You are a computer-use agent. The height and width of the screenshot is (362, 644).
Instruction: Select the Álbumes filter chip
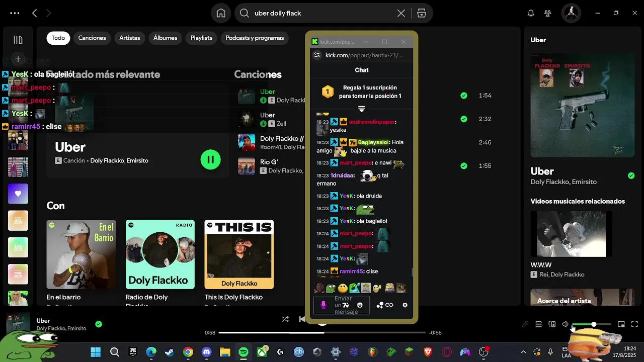click(x=166, y=38)
